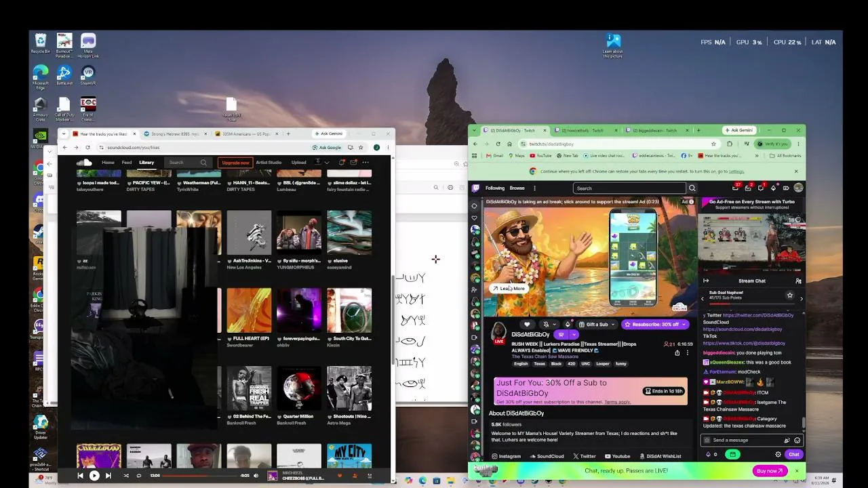Image resolution: width=868 pixels, height=488 pixels.
Task: Open the SoundCloud logo home link
Action: pos(84,163)
